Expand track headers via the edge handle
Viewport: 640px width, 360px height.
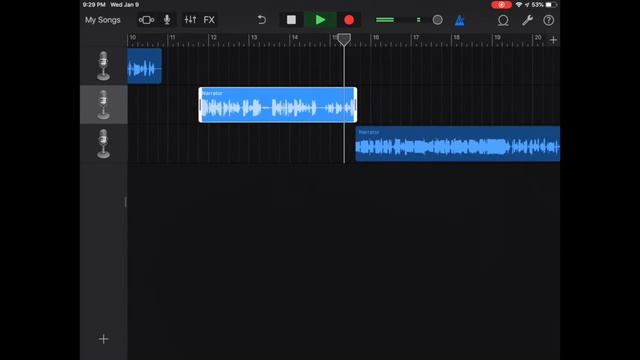coord(126,202)
